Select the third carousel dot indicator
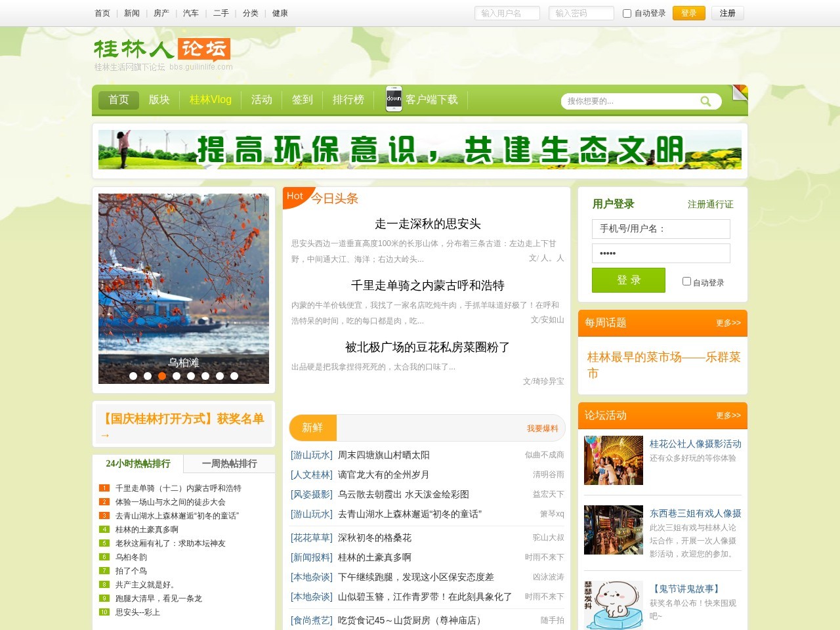Viewport: 840px width, 630px height. pyautogui.click(x=162, y=376)
